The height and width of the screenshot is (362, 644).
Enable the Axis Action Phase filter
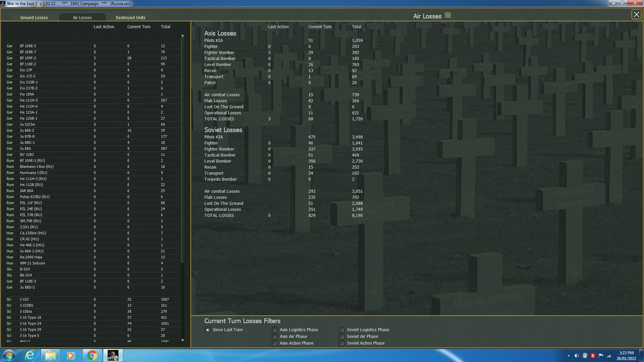click(275, 343)
